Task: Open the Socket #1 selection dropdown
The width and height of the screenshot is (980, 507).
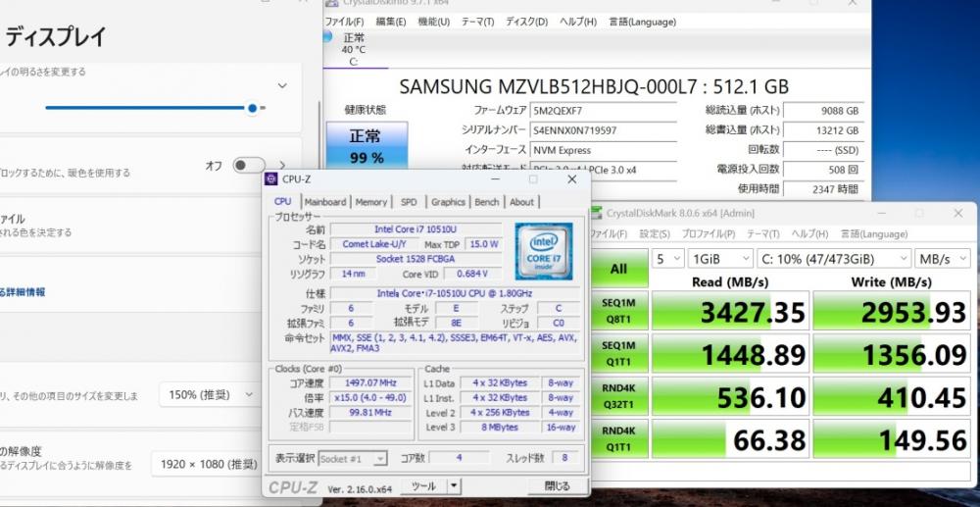Action: pyautogui.click(x=353, y=459)
